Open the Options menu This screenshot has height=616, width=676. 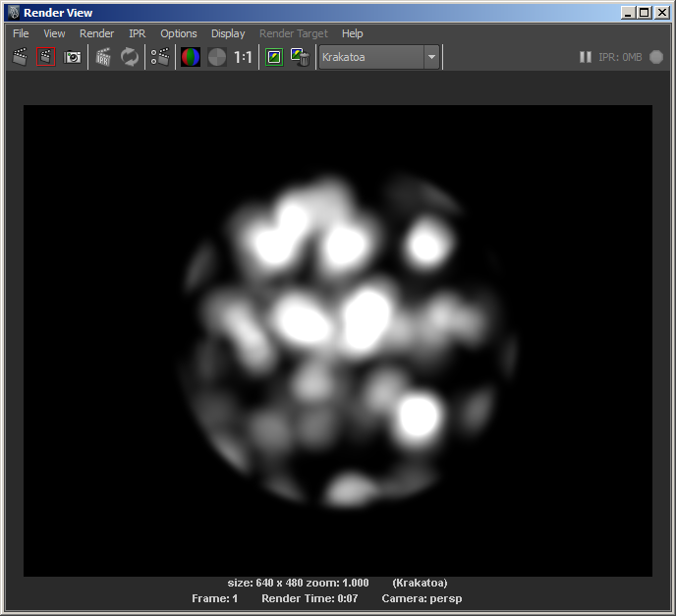(x=179, y=33)
